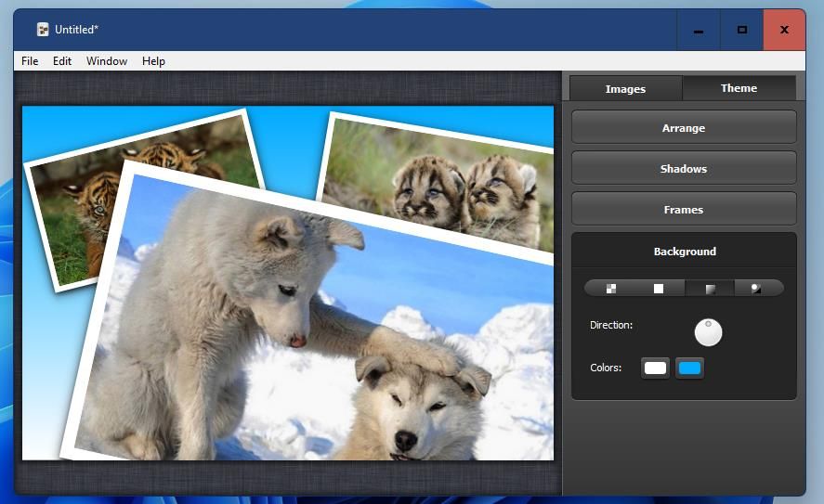824x504 pixels.
Task: Open the Help menu
Action: (x=153, y=61)
